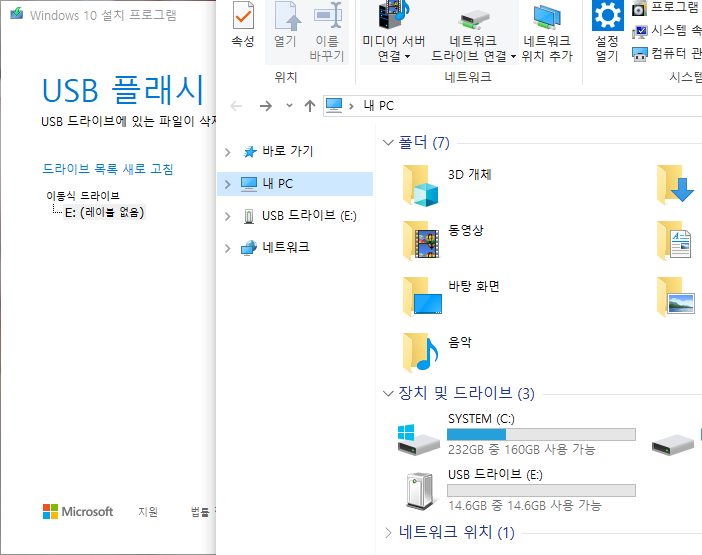
Task: Click the address bar chevron before 내 PC
Action: (x=351, y=106)
